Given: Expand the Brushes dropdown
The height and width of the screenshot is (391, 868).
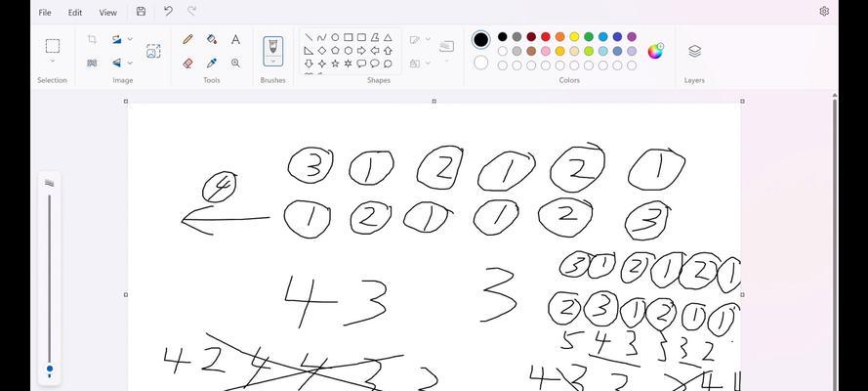Looking at the screenshot, I should [x=273, y=61].
